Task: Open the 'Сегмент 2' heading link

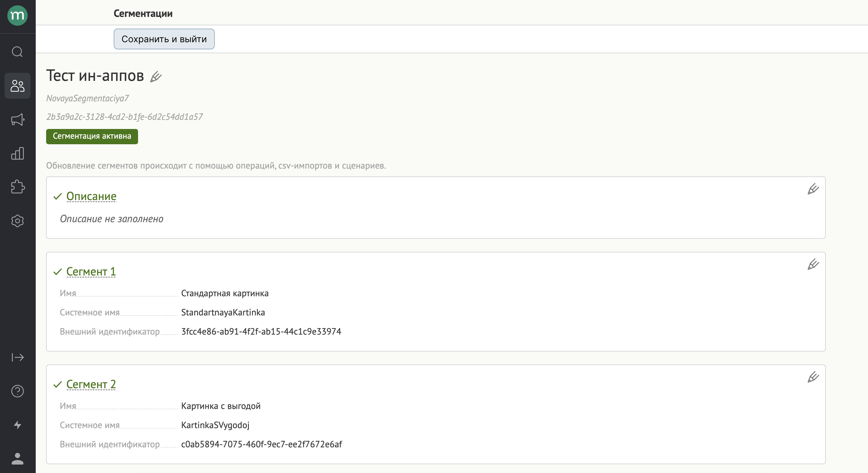Action: (91, 384)
